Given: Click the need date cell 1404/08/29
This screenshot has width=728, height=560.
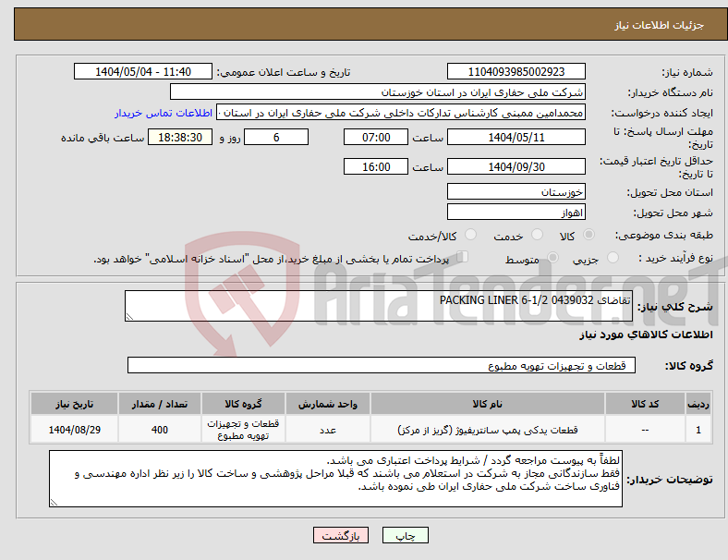Looking at the screenshot, I should pyautogui.click(x=74, y=430).
